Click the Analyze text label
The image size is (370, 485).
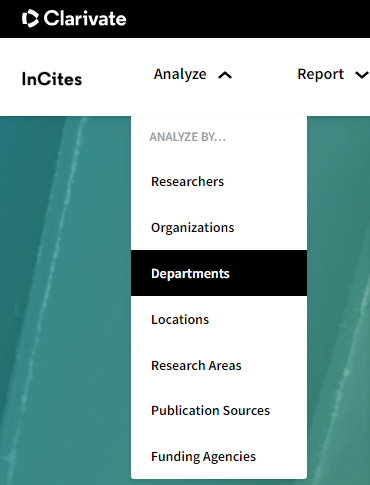[x=180, y=74]
